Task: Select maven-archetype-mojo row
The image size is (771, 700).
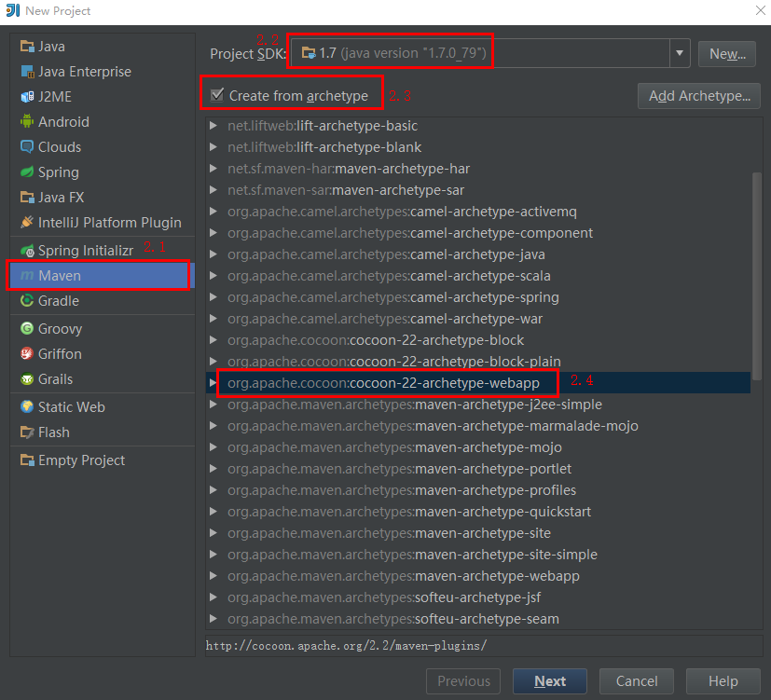Action: [x=478, y=447]
